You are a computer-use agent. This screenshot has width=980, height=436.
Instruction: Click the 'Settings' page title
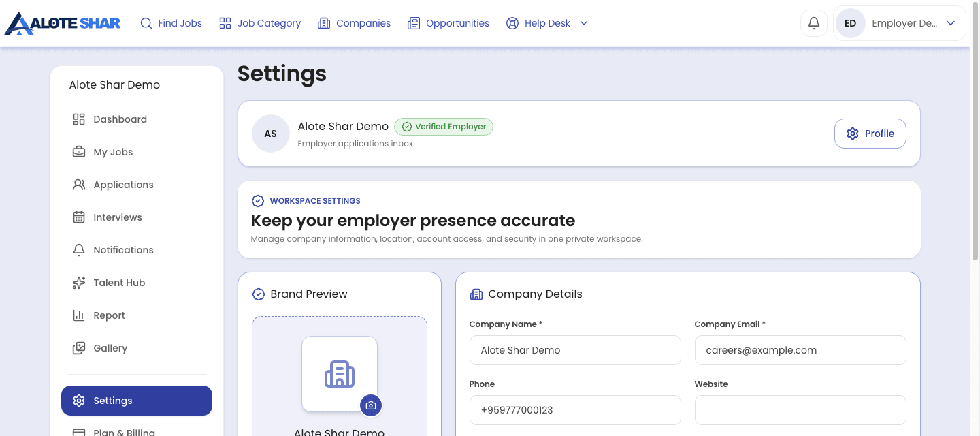click(282, 74)
